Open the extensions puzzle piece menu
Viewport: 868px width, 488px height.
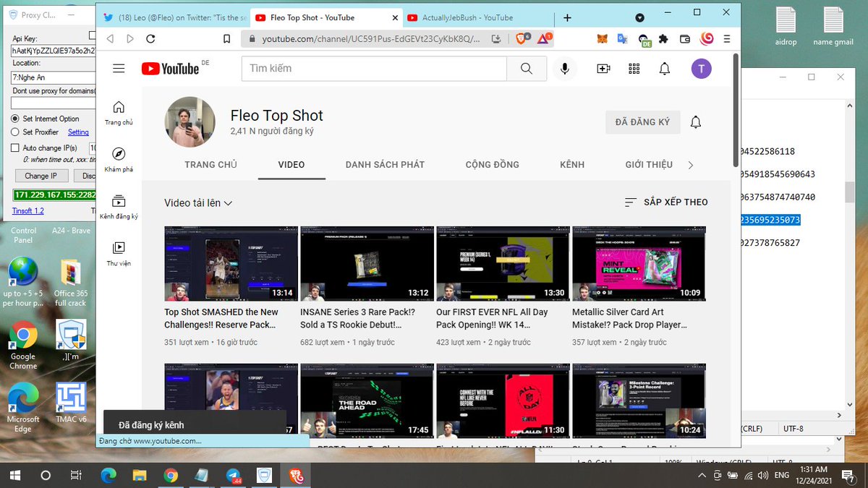[663, 39]
